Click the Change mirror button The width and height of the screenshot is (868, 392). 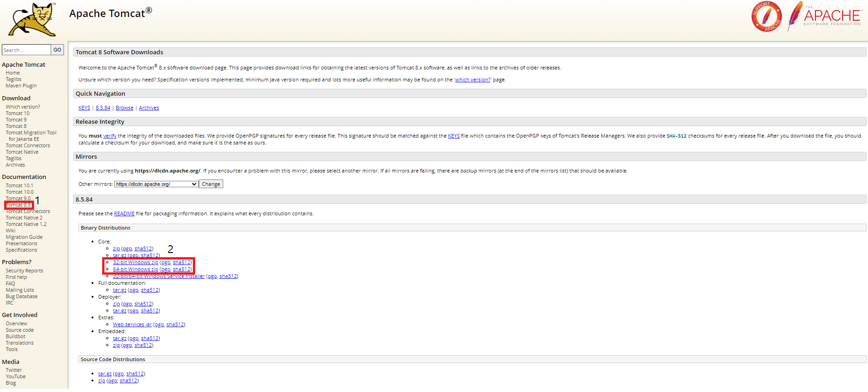[211, 184]
